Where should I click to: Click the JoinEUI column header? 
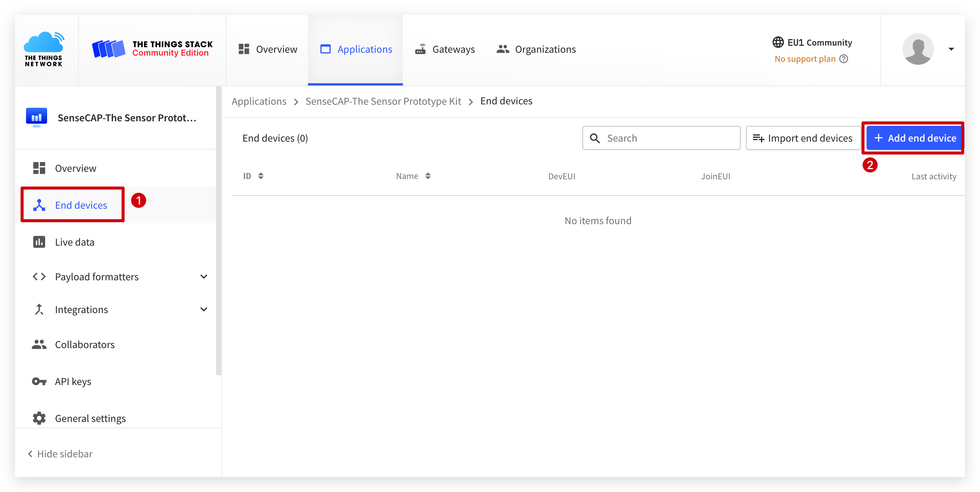pyautogui.click(x=716, y=176)
